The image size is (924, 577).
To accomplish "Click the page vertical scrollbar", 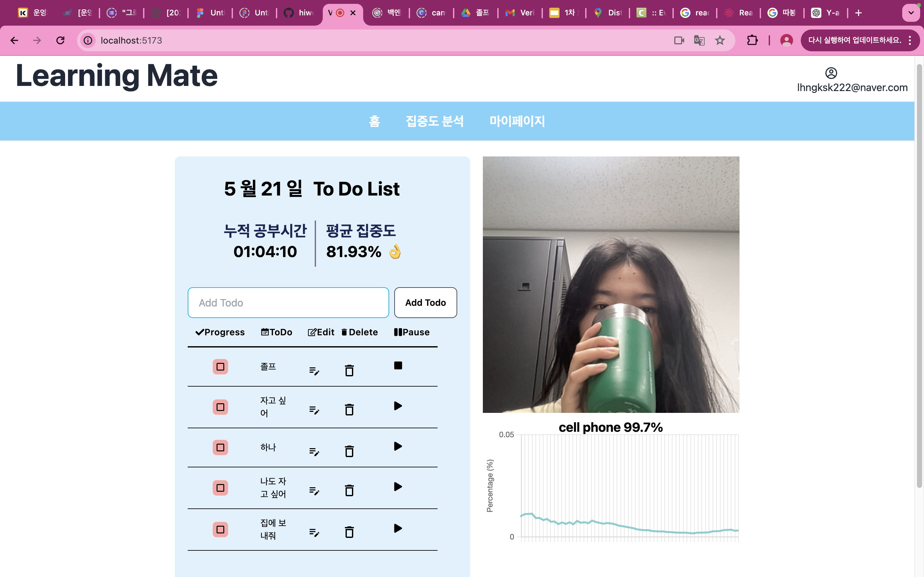I will [919, 275].
